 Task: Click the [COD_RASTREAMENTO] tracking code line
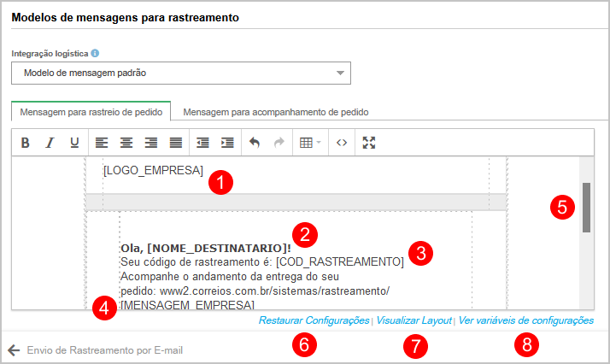tap(262, 261)
